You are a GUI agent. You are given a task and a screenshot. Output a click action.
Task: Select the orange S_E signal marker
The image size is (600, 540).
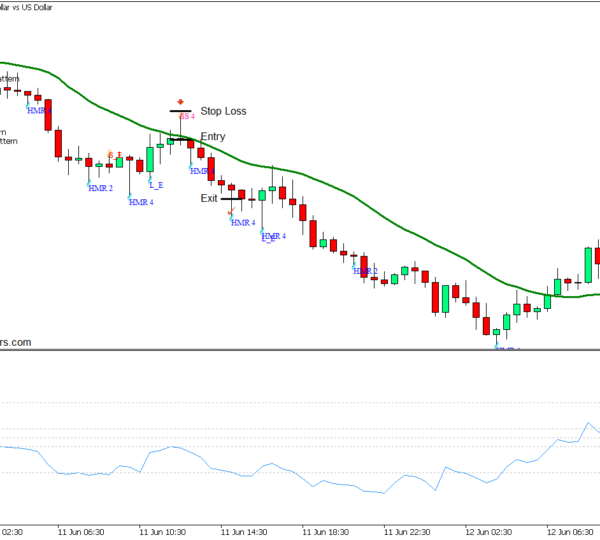115,154
